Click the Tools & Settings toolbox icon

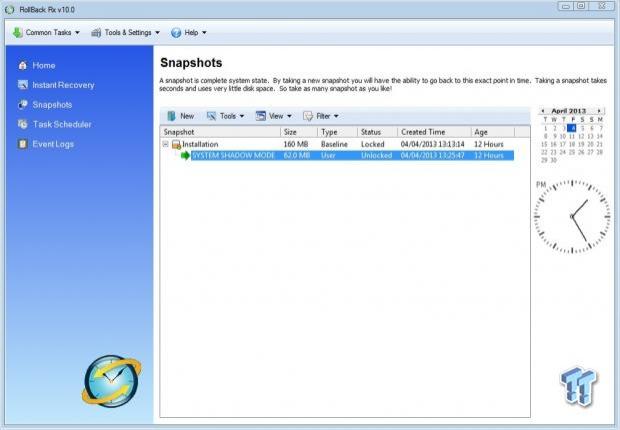(x=96, y=33)
